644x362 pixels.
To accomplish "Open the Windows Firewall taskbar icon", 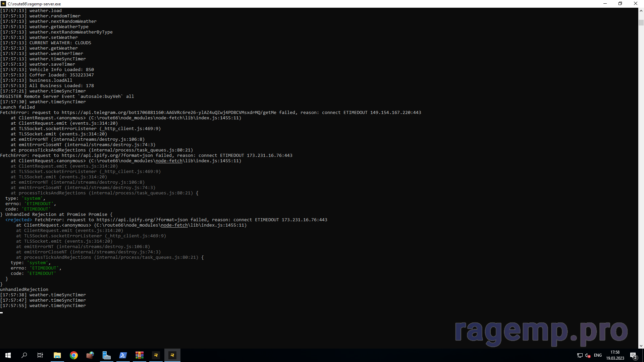I will pyautogui.click(x=90, y=355).
